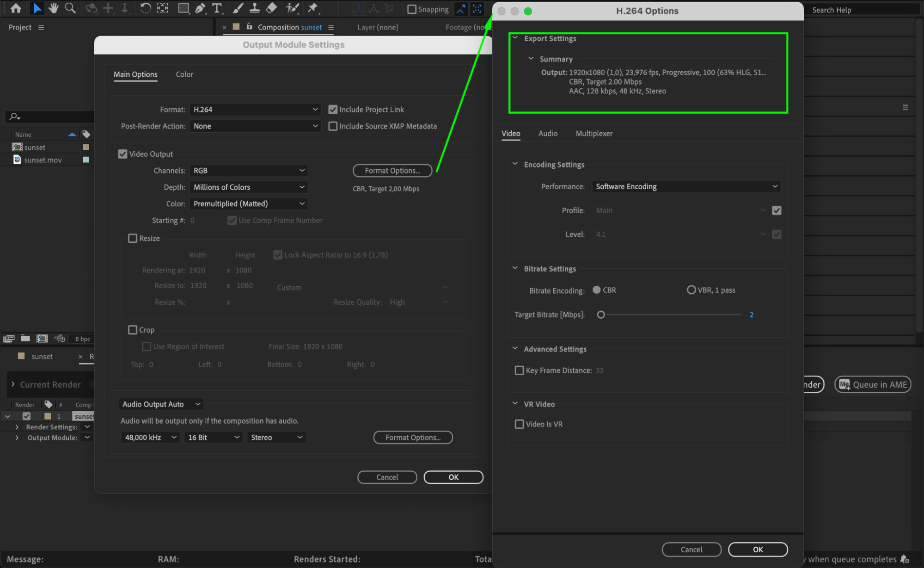
Task: Select the Roto Brush tool
Action: pyautogui.click(x=292, y=8)
